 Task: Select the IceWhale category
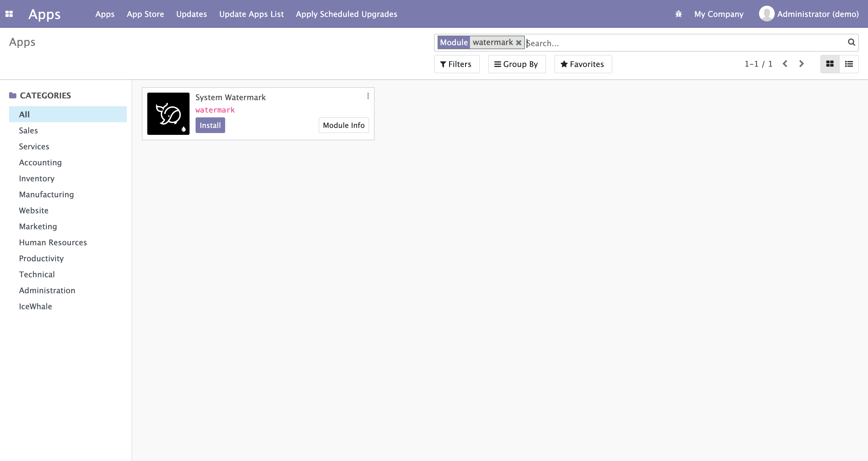[x=35, y=306]
